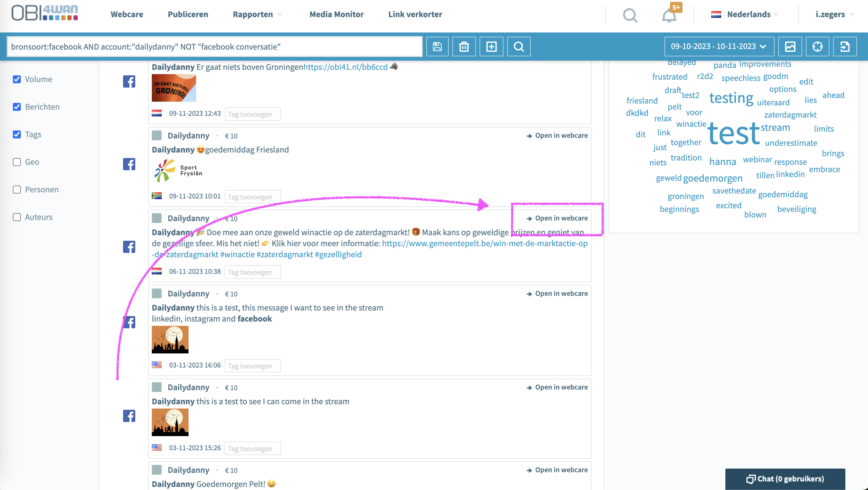Click the magnifier icon beside query field
This screenshot has width=868, height=490.
coord(518,47)
